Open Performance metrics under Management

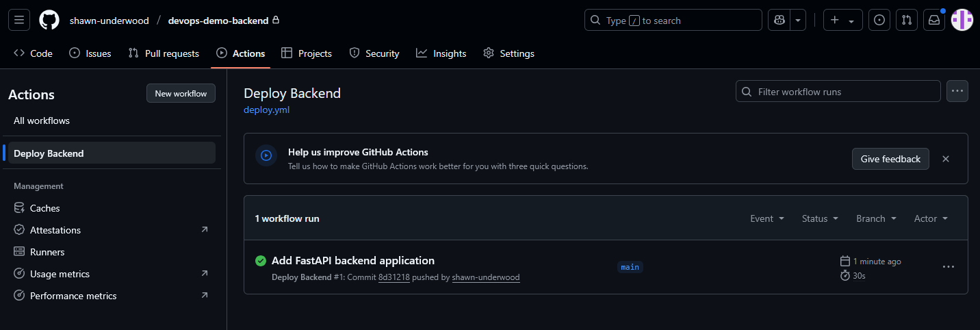(x=112, y=296)
